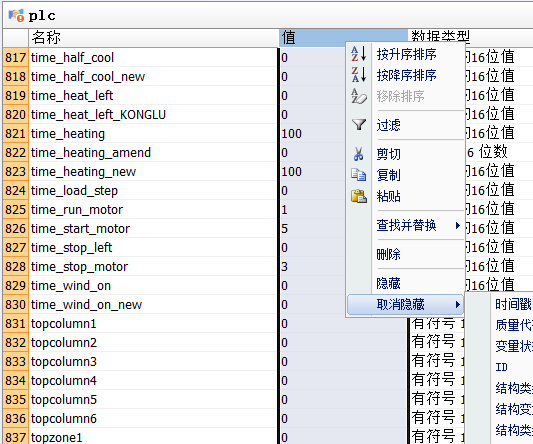Expand the 取消隐藏 submenu arrow
Screen dimensions: 533x444
click(458, 304)
